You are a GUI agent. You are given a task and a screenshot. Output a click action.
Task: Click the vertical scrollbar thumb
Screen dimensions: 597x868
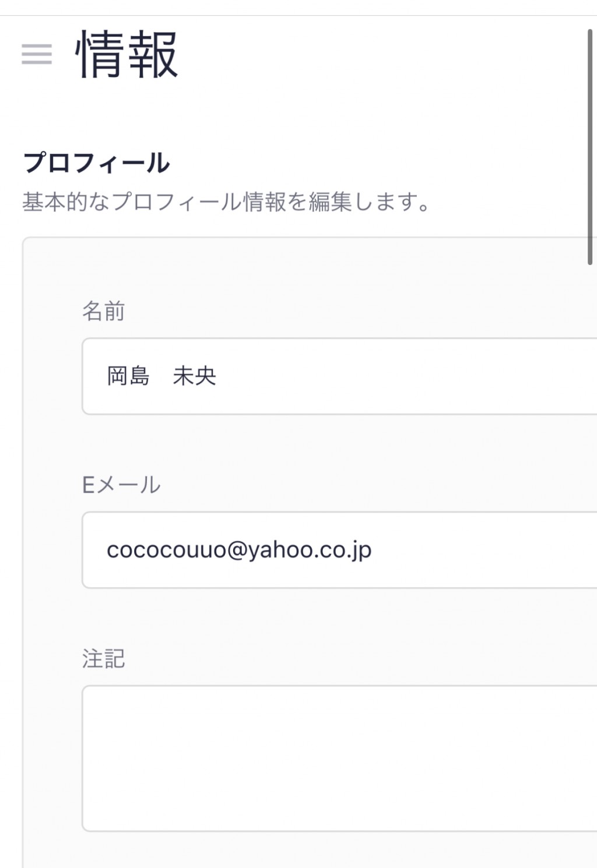point(591,146)
